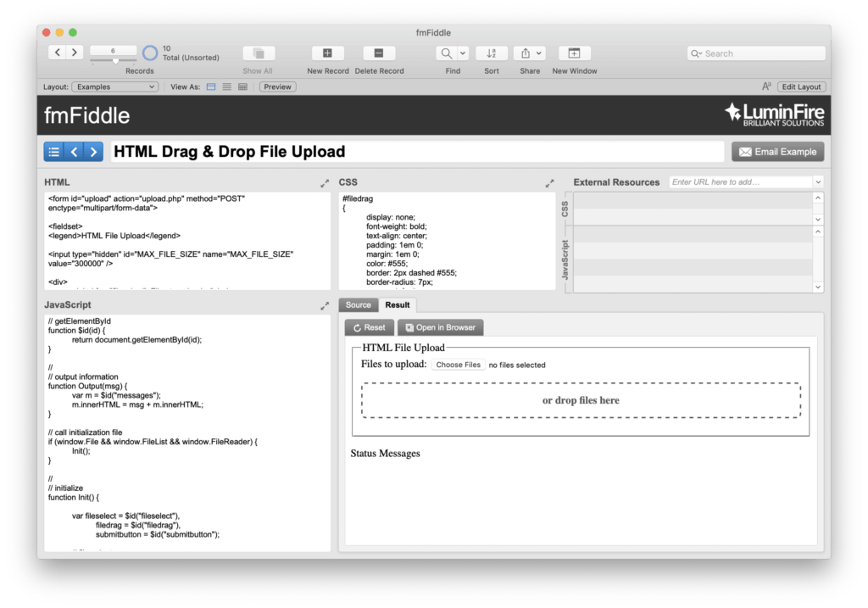Open the Share menu dropdown arrow

click(537, 53)
